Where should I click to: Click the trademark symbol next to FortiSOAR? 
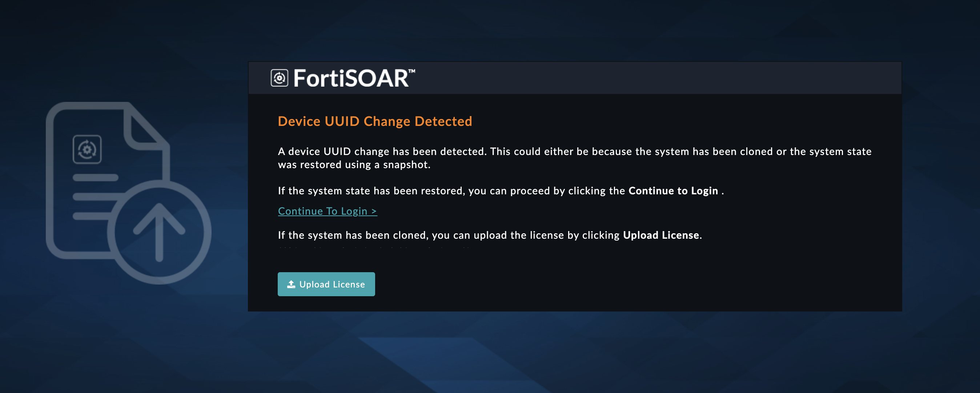click(412, 71)
